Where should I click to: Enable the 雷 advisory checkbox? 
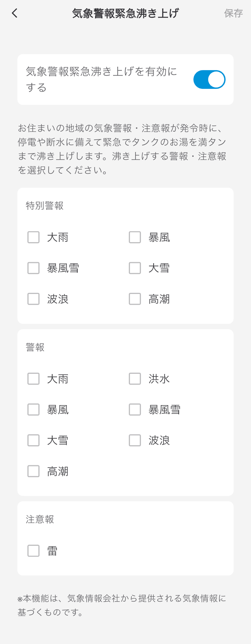[33, 551]
